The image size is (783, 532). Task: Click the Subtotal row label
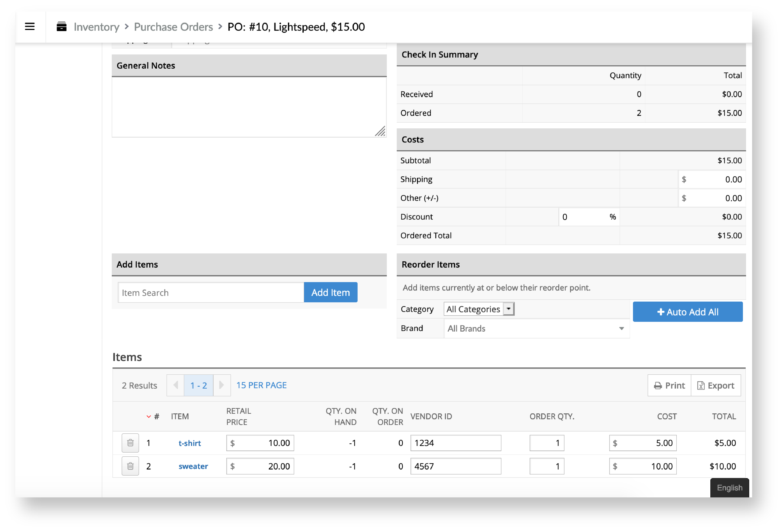(x=415, y=160)
